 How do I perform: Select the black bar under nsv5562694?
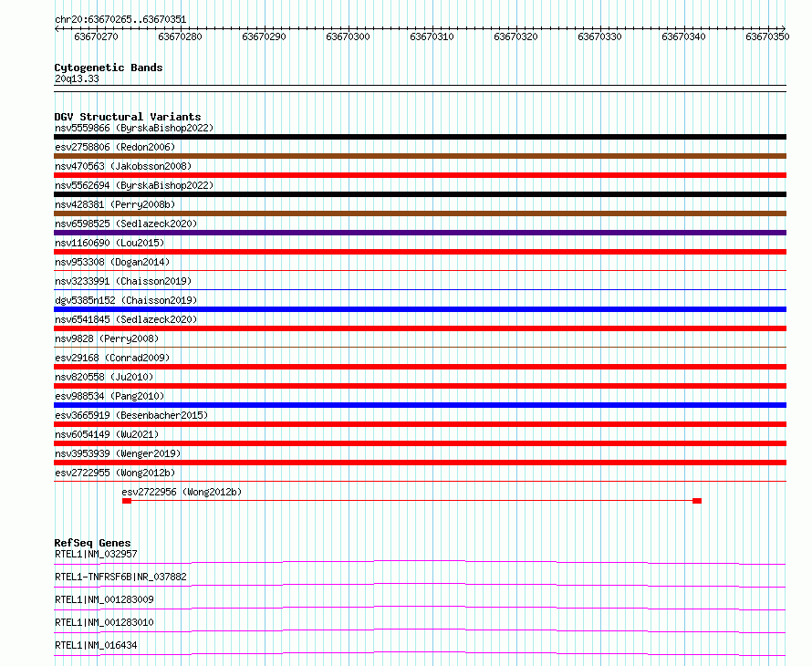(x=420, y=194)
